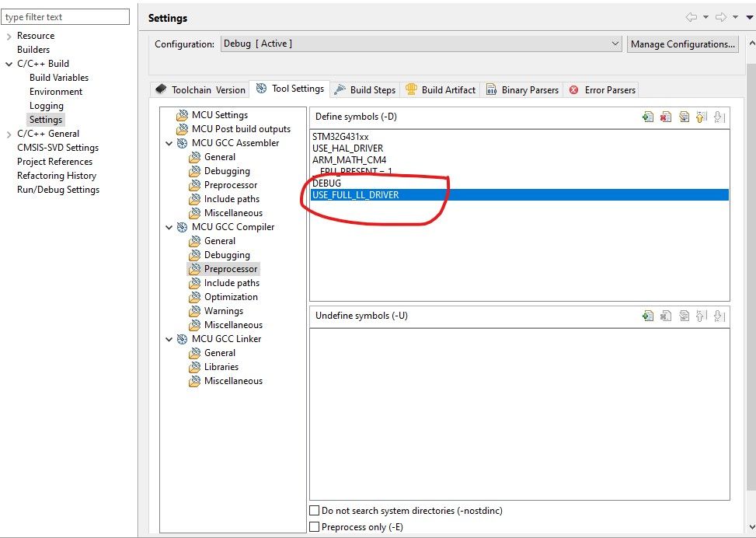Open Builders properties page
Viewport: 756px width, 538px height.
(x=33, y=50)
